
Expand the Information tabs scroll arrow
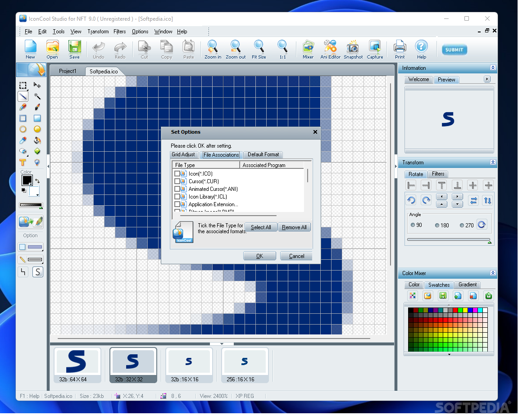(487, 79)
